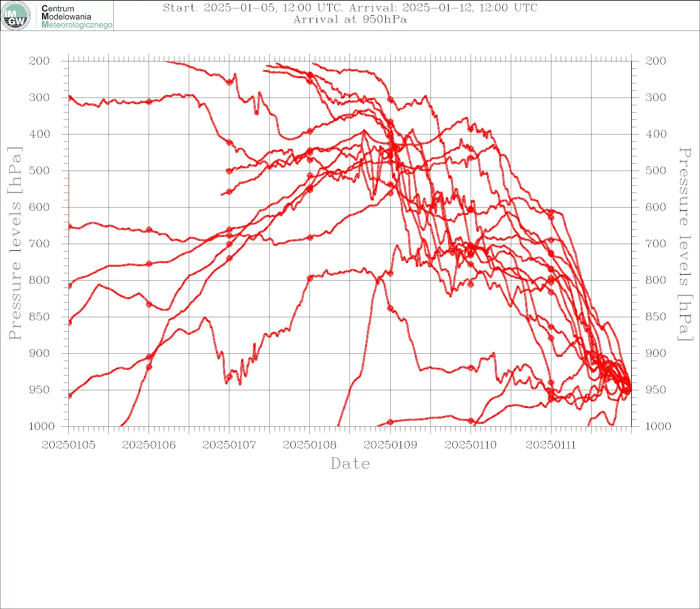Click the date label 20250109
The width and height of the screenshot is (700, 609).
coord(390,445)
